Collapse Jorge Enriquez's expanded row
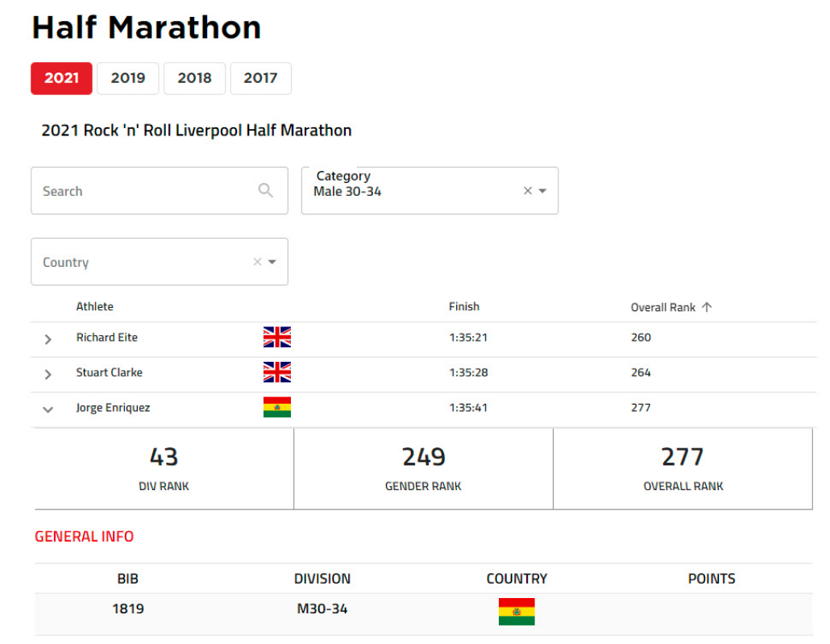 pos(48,409)
